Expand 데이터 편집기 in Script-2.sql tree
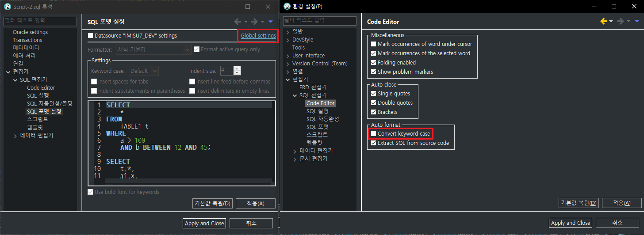 click(15, 136)
